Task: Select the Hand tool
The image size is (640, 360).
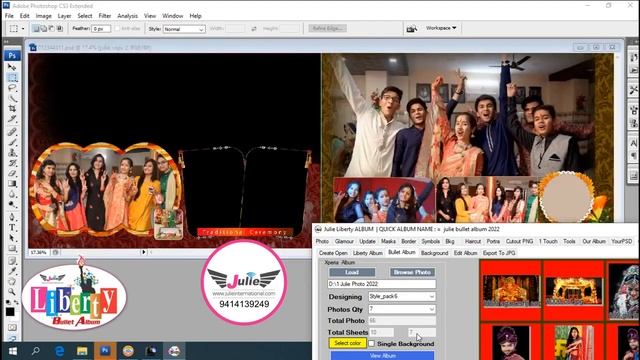Action: point(12,282)
